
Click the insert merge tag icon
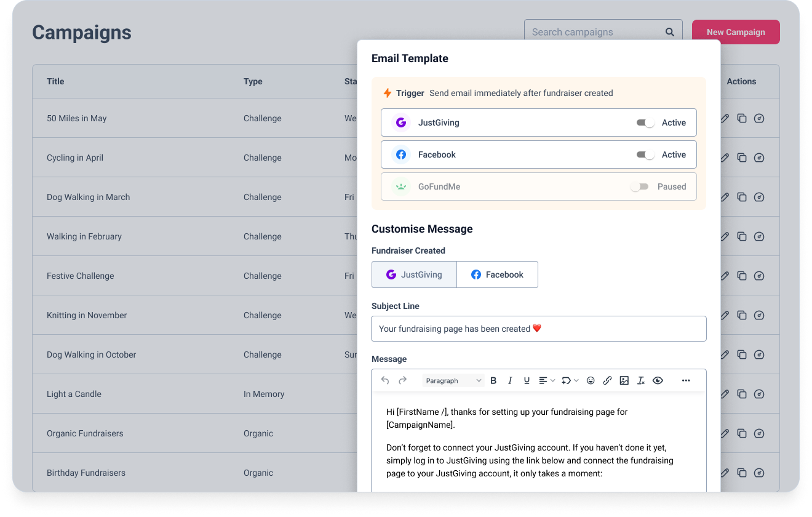pos(567,380)
